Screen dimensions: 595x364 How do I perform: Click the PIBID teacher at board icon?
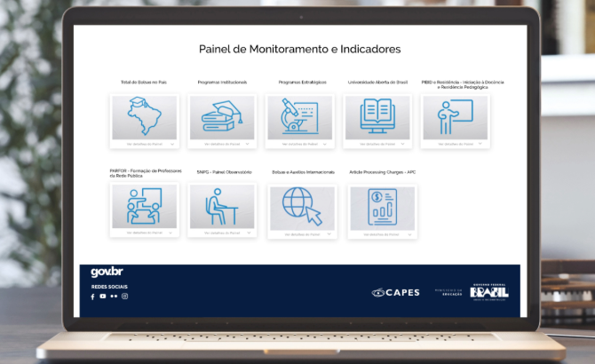pyautogui.click(x=456, y=116)
